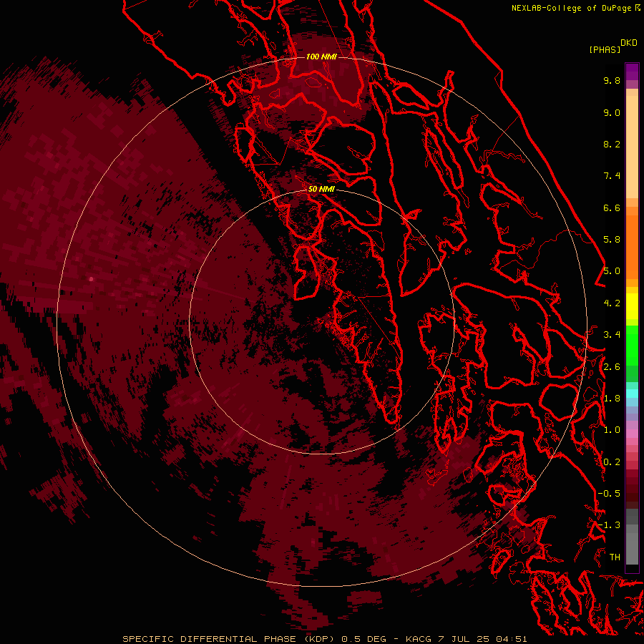Click the 9.0 scale value
644x644 pixels.
pos(612,112)
